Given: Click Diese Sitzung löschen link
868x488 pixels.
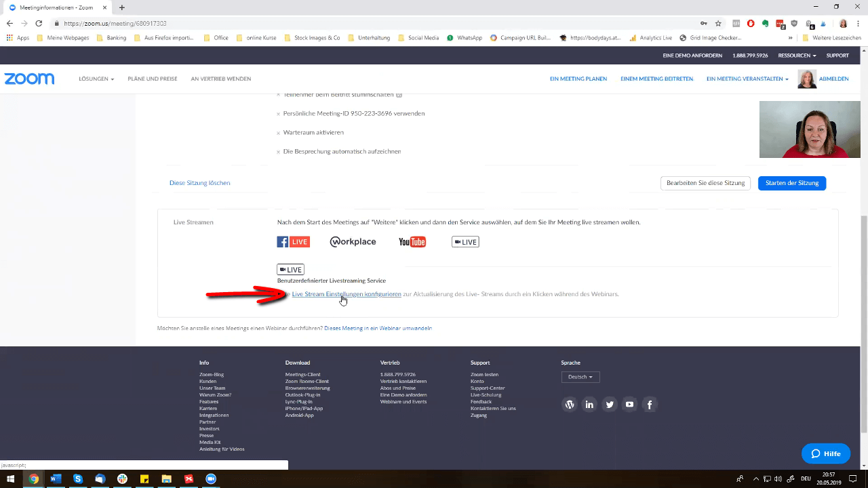Looking at the screenshot, I should pos(199,183).
